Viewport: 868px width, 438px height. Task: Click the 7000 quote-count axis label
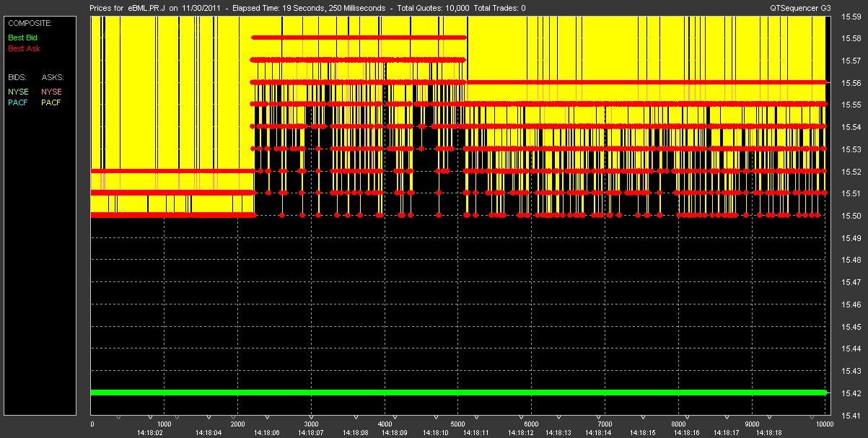[x=605, y=424]
